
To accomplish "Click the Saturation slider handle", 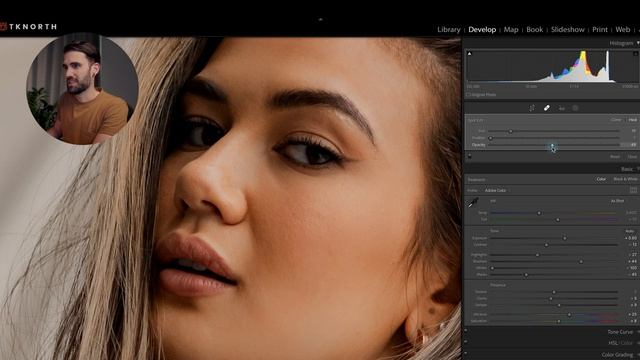I will pyautogui.click(x=559, y=321).
